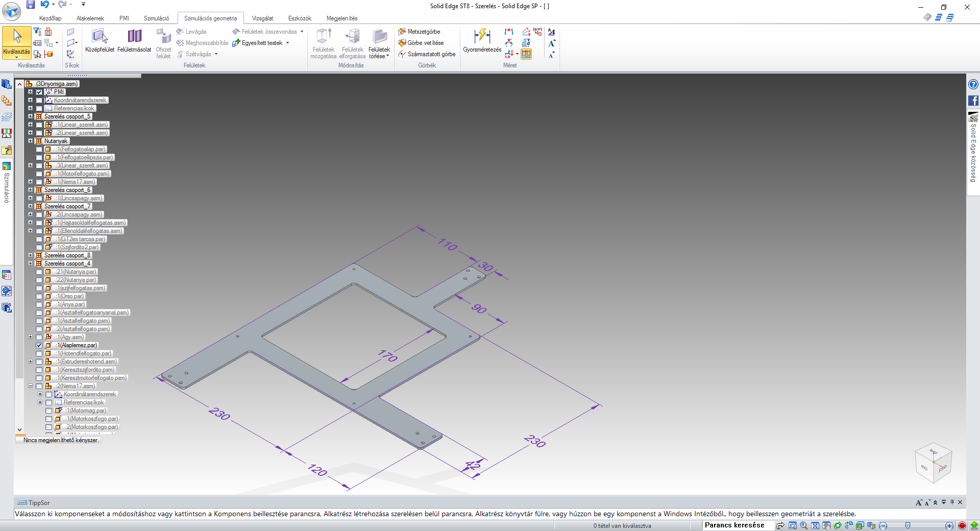Click the Felületek törlése icon
This screenshot has width=980, height=531.
[379, 37]
